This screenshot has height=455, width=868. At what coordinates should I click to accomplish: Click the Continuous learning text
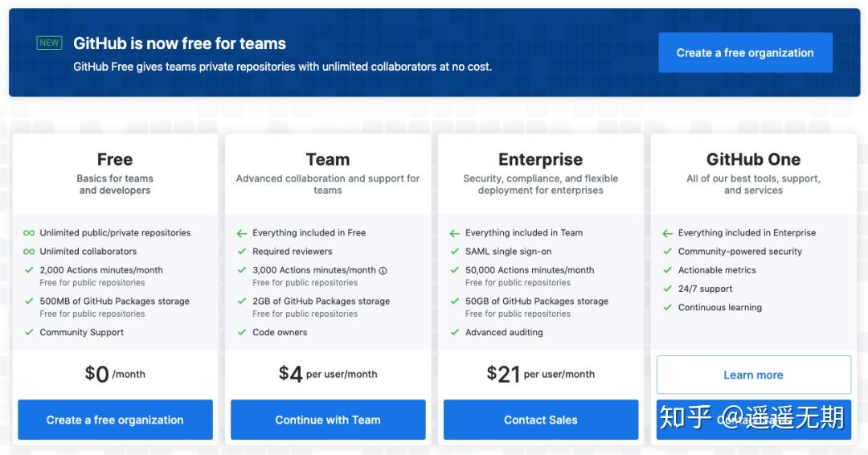tap(719, 307)
